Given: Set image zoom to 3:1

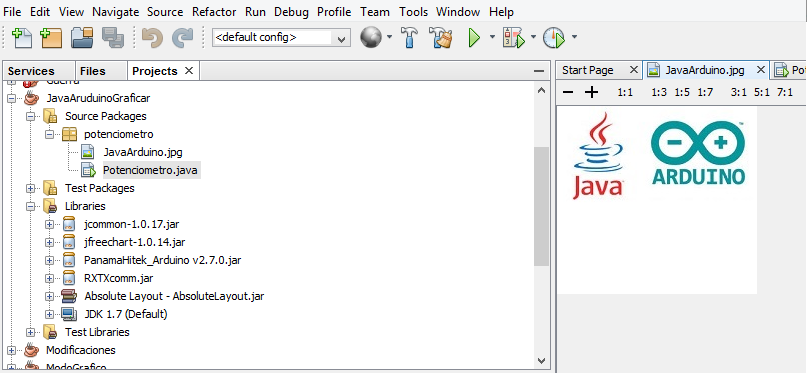Looking at the screenshot, I should 739,93.
